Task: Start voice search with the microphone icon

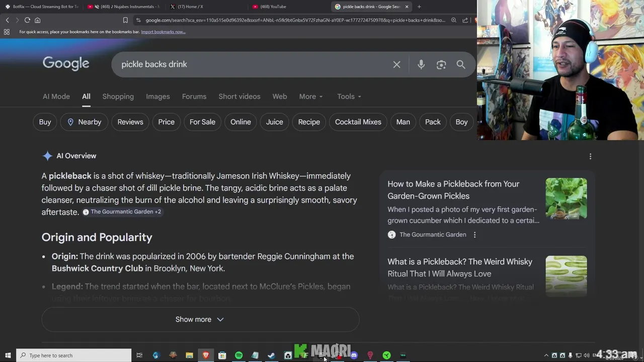Action: tap(421, 64)
